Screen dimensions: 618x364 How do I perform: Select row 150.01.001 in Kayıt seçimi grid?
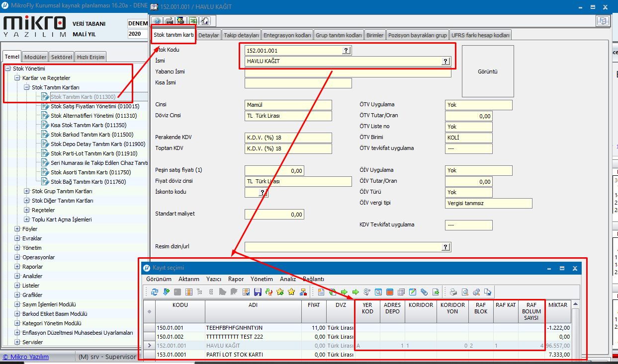pyautogui.click(x=357, y=328)
